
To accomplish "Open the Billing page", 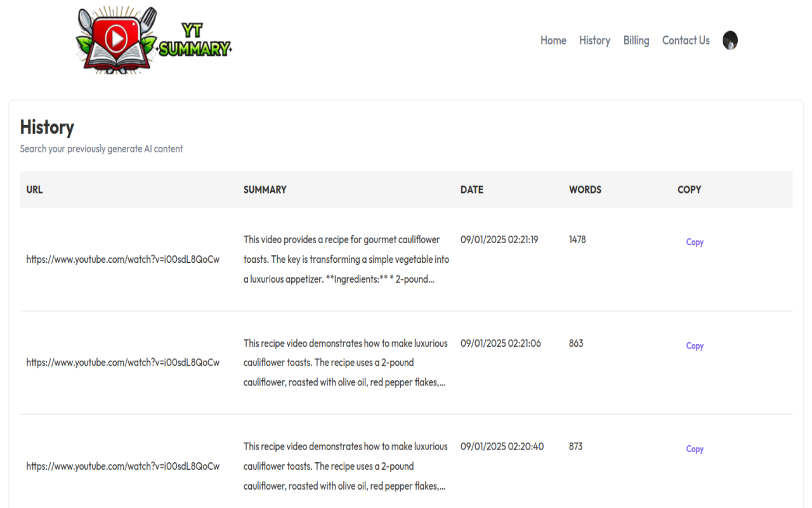I will pyautogui.click(x=636, y=41).
